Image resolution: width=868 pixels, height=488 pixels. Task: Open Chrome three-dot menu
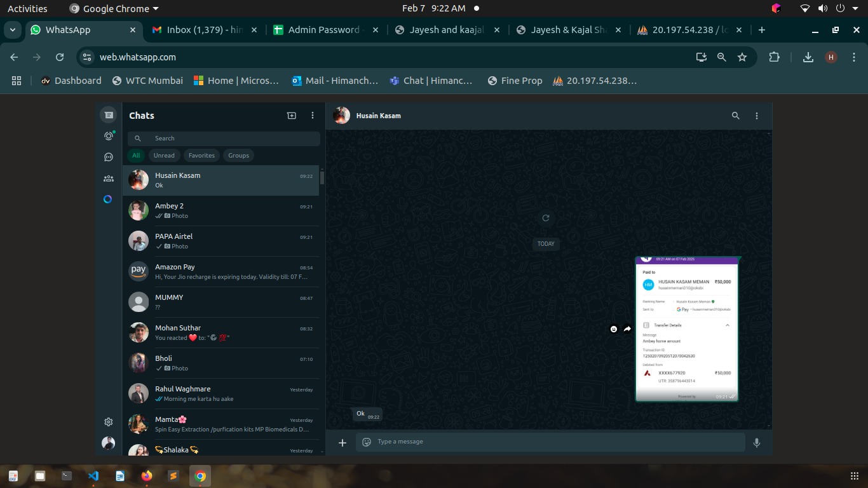(853, 57)
